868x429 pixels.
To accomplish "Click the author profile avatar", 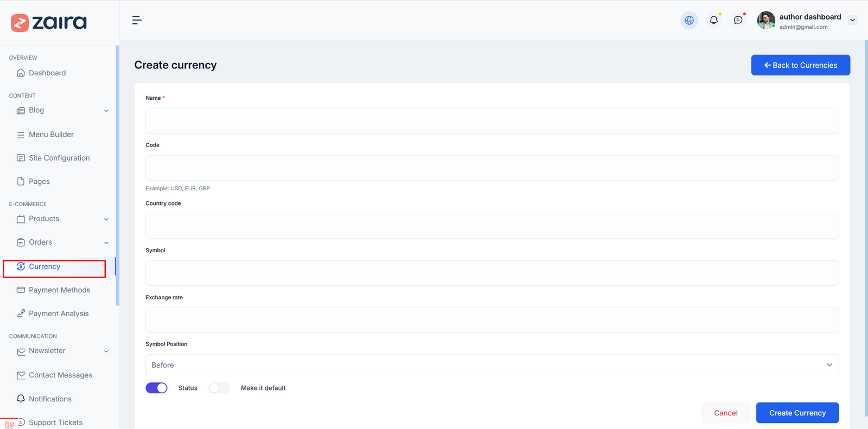I will click(x=765, y=20).
